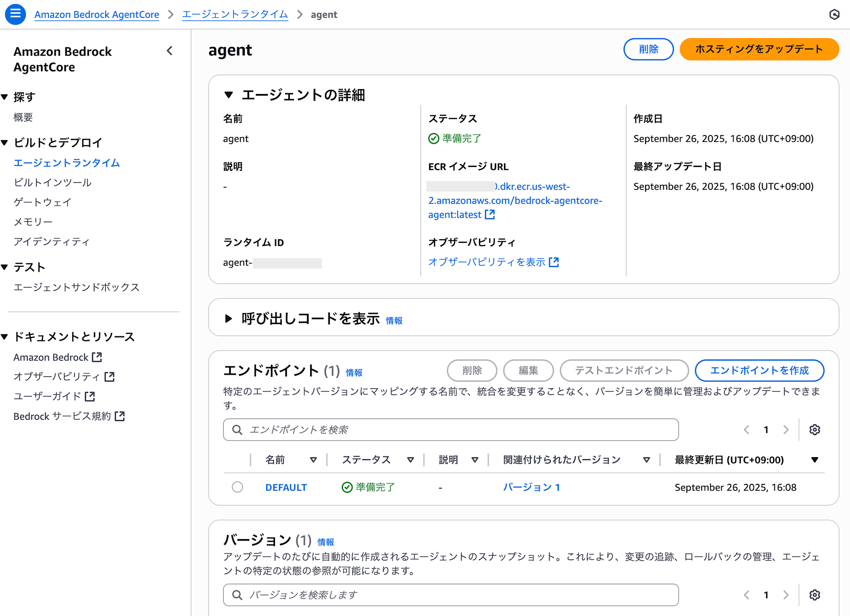Image resolution: width=850 pixels, height=616 pixels.
Task: Click external link icon next to Amazon Bedrock
Action: (x=97, y=357)
